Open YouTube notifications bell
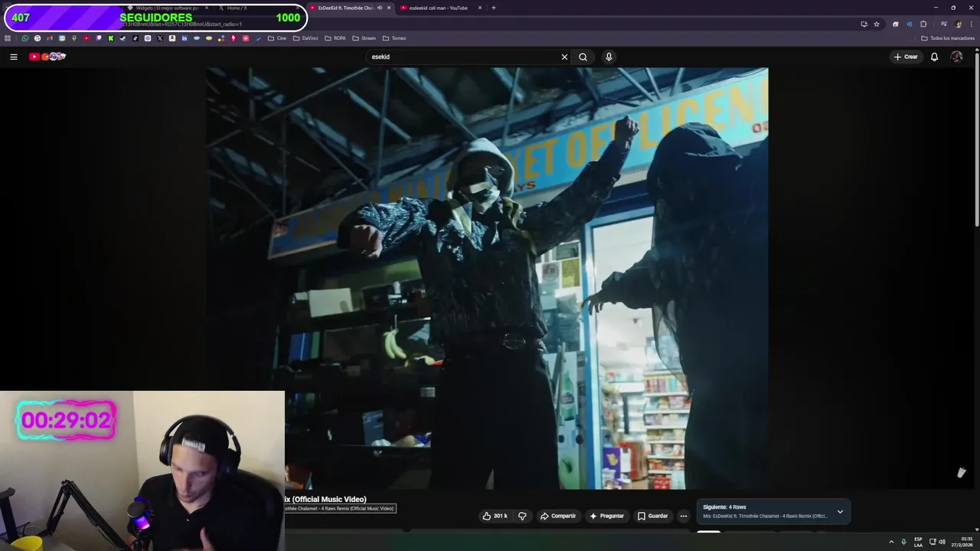Viewport: 980px width, 551px height. [934, 57]
